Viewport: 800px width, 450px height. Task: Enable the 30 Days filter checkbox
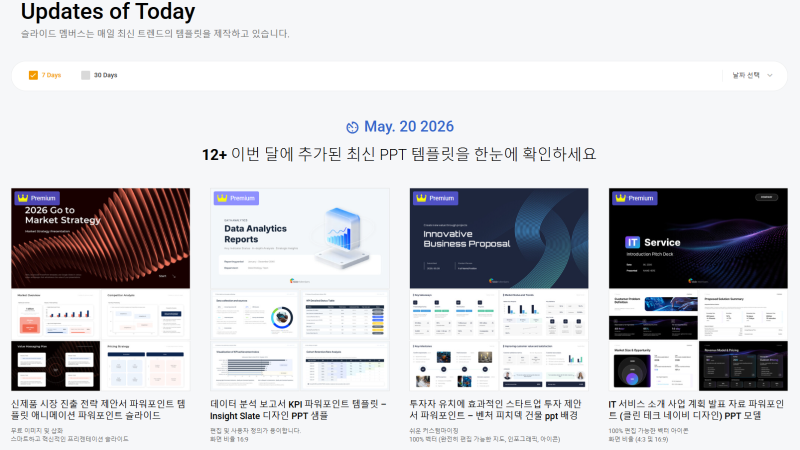(x=85, y=75)
